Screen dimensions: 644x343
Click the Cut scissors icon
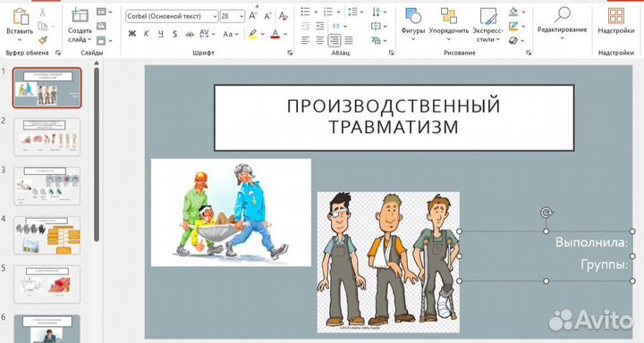point(42,13)
